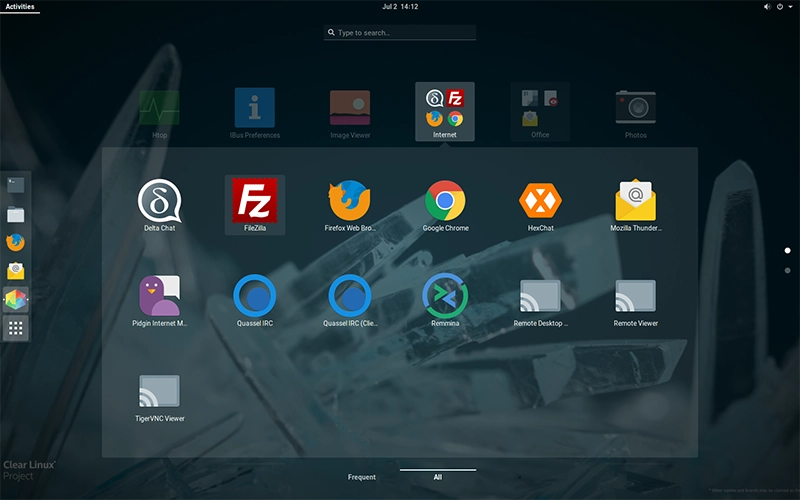
Task: Click the Activities button
Action: click(x=20, y=7)
